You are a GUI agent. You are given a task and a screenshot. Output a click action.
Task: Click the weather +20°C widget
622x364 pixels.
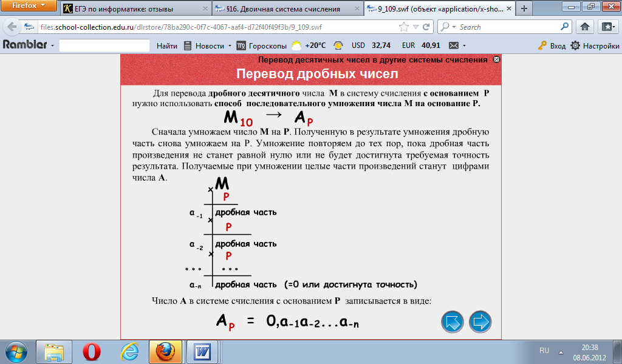pyautogui.click(x=309, y=45)
